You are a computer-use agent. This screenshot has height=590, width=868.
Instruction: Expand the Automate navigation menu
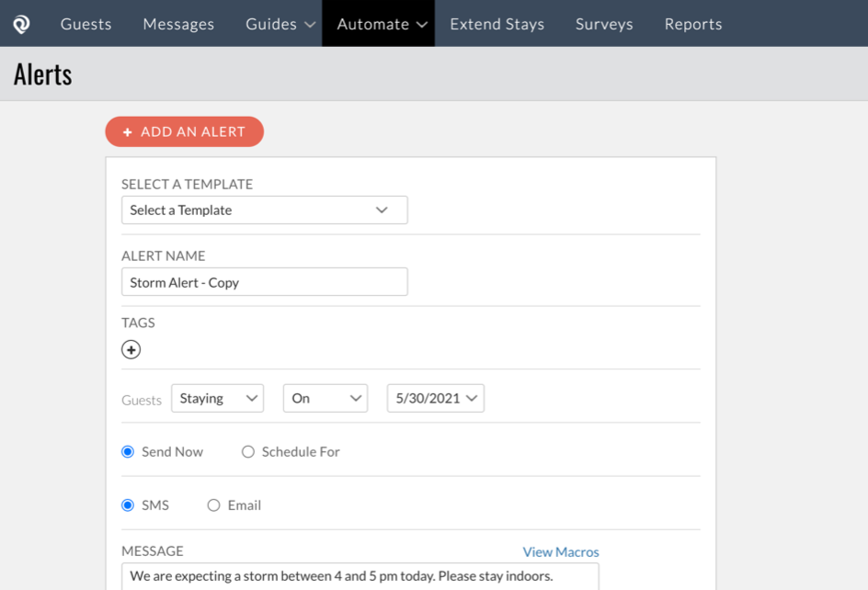point(378,23)
